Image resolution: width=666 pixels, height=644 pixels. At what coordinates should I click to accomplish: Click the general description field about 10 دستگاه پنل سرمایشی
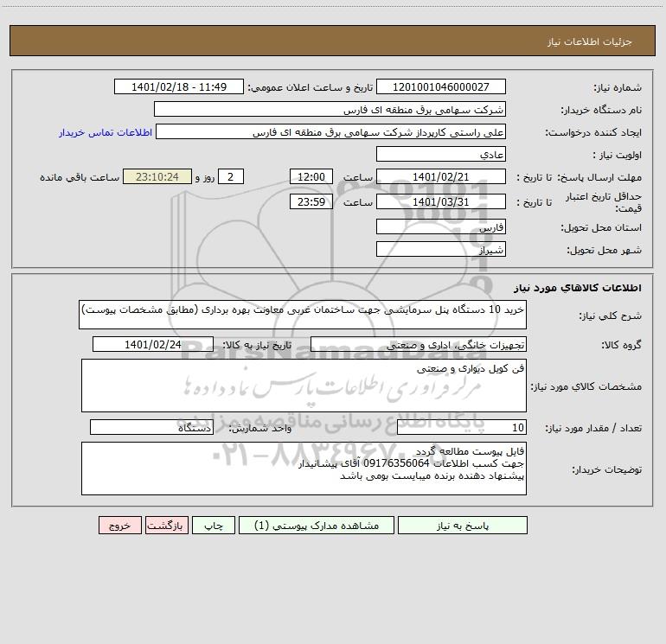pos(303,315)
